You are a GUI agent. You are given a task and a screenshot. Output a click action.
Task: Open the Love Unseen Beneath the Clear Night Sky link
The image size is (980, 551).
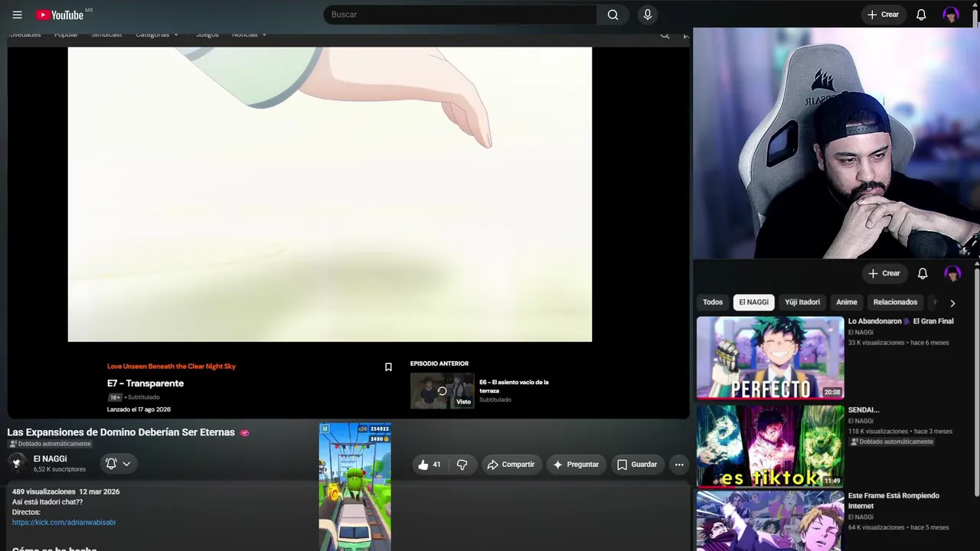click(x=171, y=367)
